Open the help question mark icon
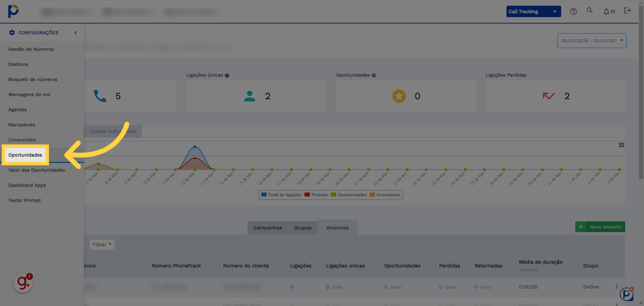The height and width of the screenshot is (306, 644). 574,11
